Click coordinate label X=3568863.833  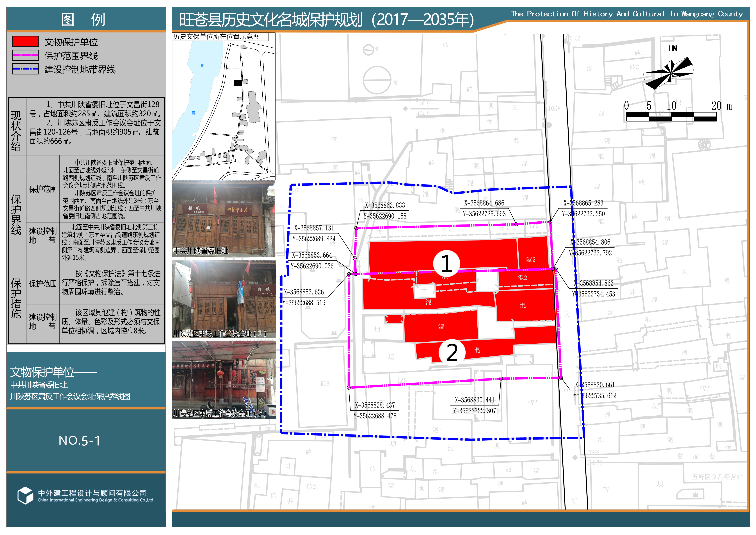[385, 206]
